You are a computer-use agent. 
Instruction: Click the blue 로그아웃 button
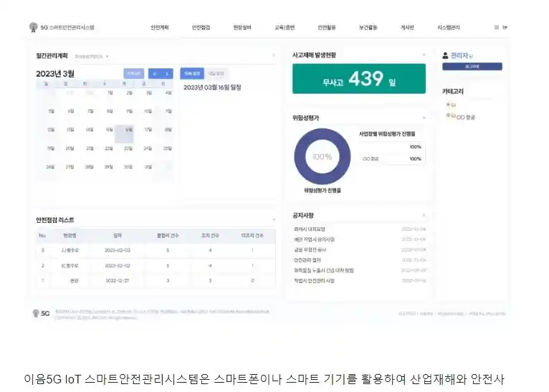coord(472,67)
